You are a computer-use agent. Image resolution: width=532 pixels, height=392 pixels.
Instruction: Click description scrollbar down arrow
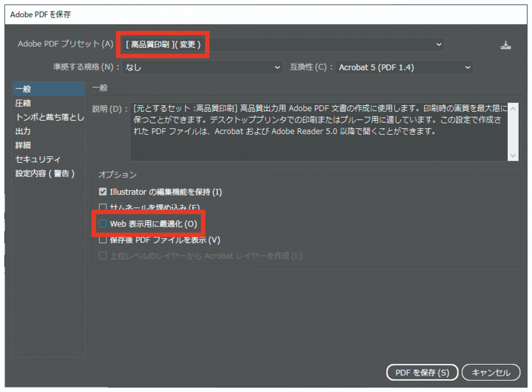tap(513, 155)
